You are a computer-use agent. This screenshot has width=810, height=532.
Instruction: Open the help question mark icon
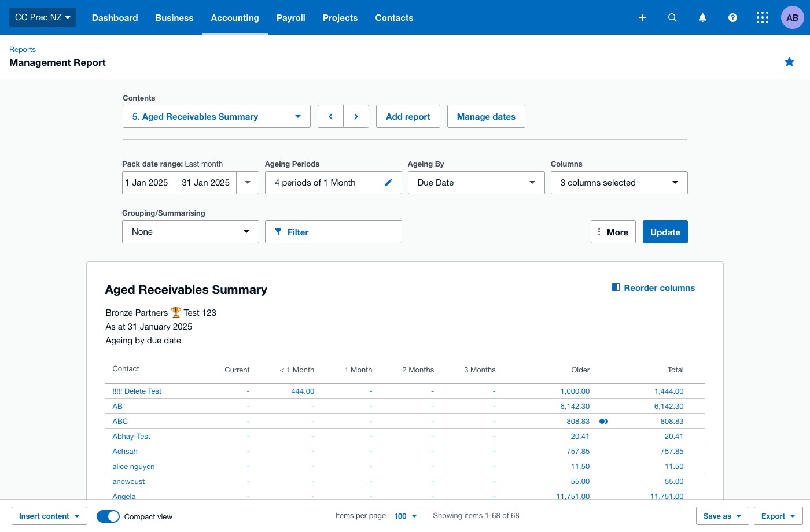[x=732, y=17]
